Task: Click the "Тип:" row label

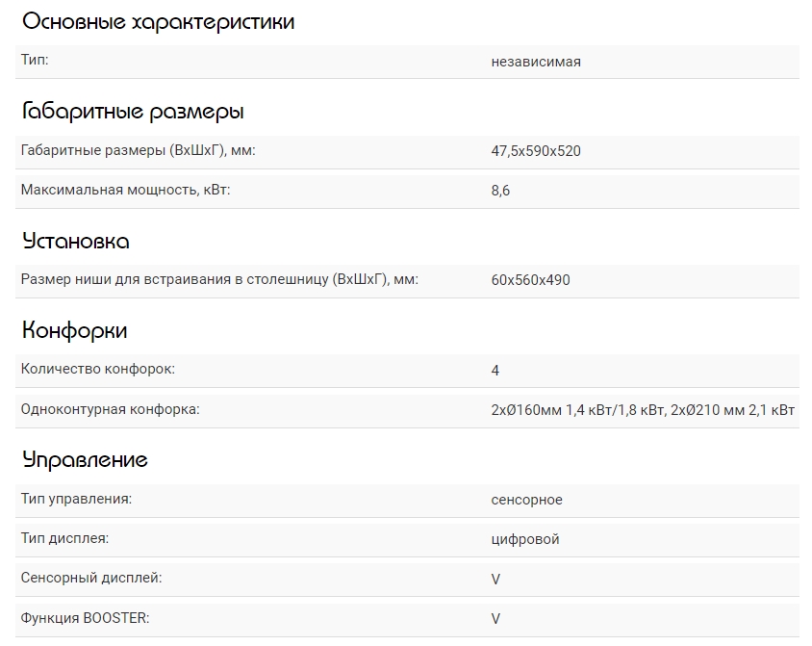Action: [35, 61]
